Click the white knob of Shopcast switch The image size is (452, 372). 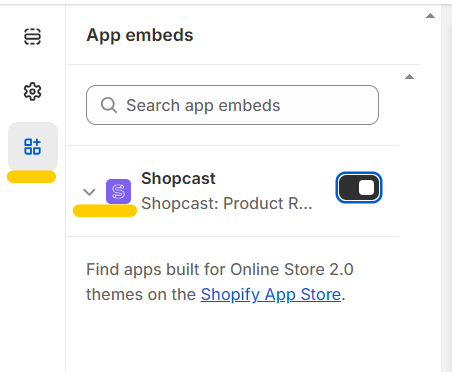point(366,187)
